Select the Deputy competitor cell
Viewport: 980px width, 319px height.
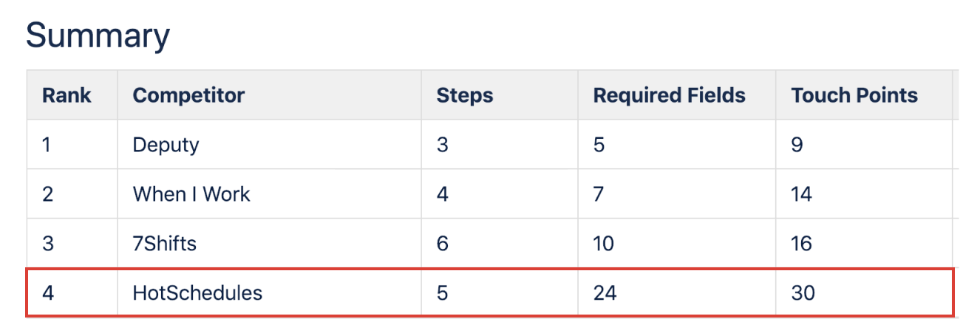[166, 145]
